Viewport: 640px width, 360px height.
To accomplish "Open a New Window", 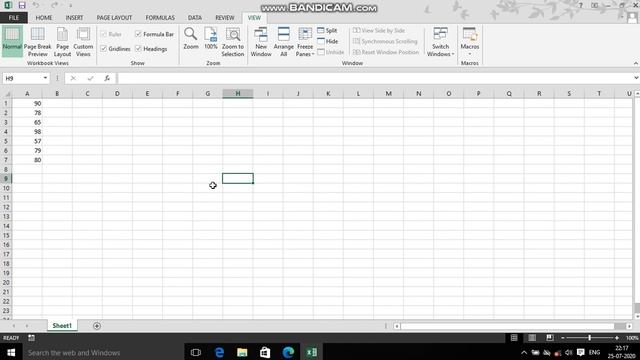I will pyautogui.click(x=261, y=42).
